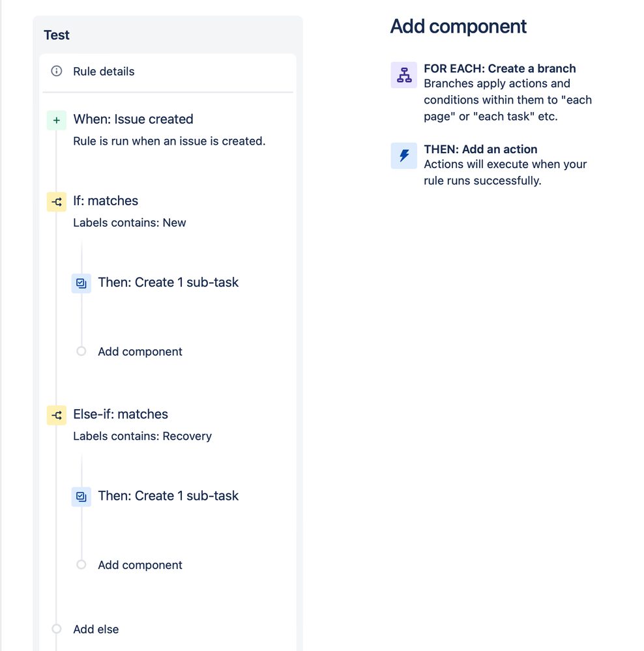Click the blue lightning THEN action icon
This screenshot has height=651, width=644.
pyautogui.click(x=403, y=156)
